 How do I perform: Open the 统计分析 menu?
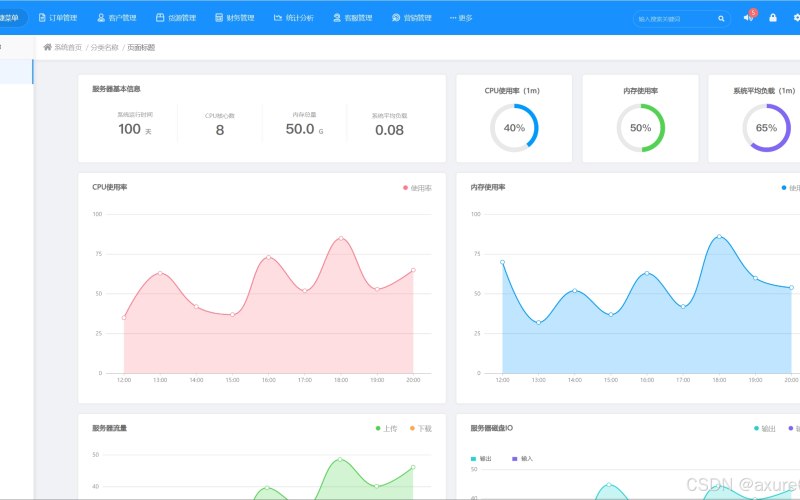pyautogui.click(x=294, y=18)
